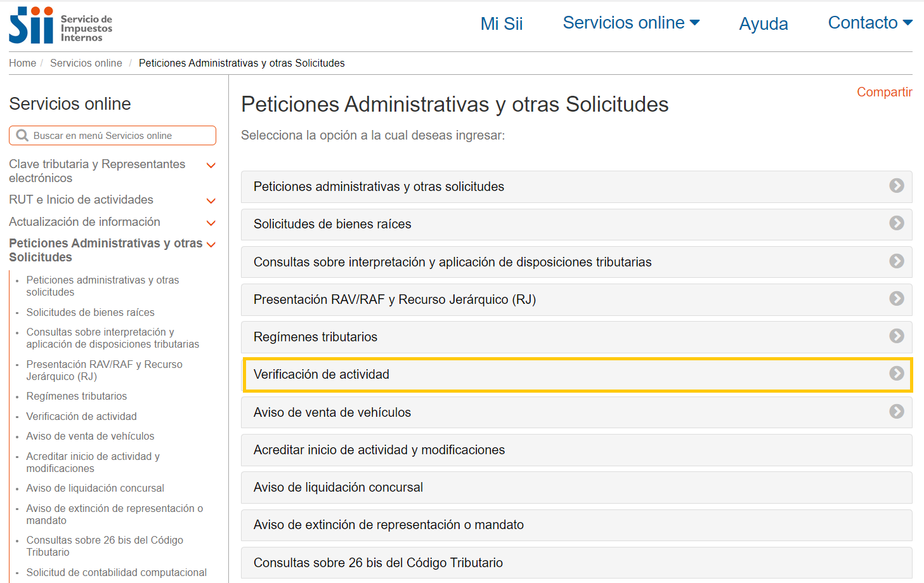
Task: Select sidebar item Verificación de actividad
Action: pos(81,416)
